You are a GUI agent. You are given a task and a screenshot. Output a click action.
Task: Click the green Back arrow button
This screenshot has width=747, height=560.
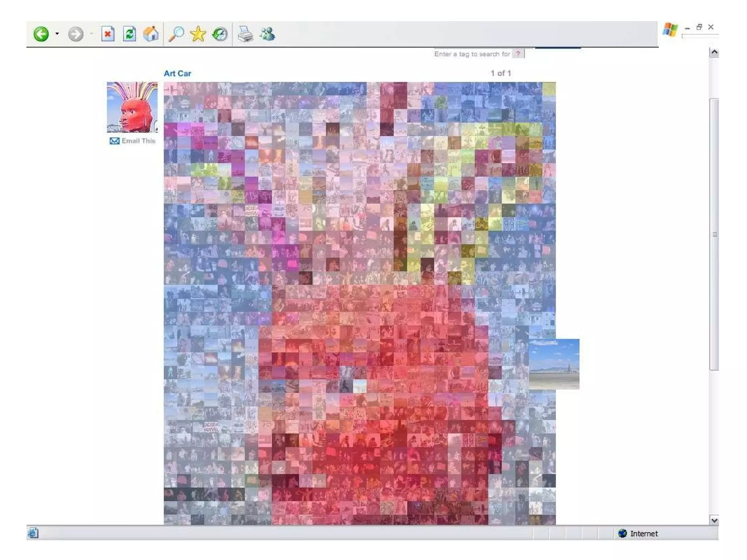41,34
